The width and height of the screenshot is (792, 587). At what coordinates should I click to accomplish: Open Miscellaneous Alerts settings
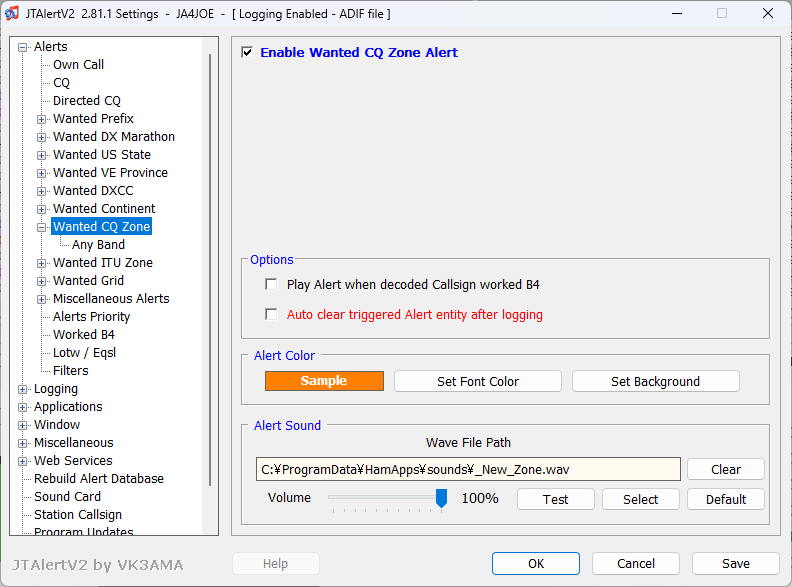pyautogui.click(x=111, y=299)
